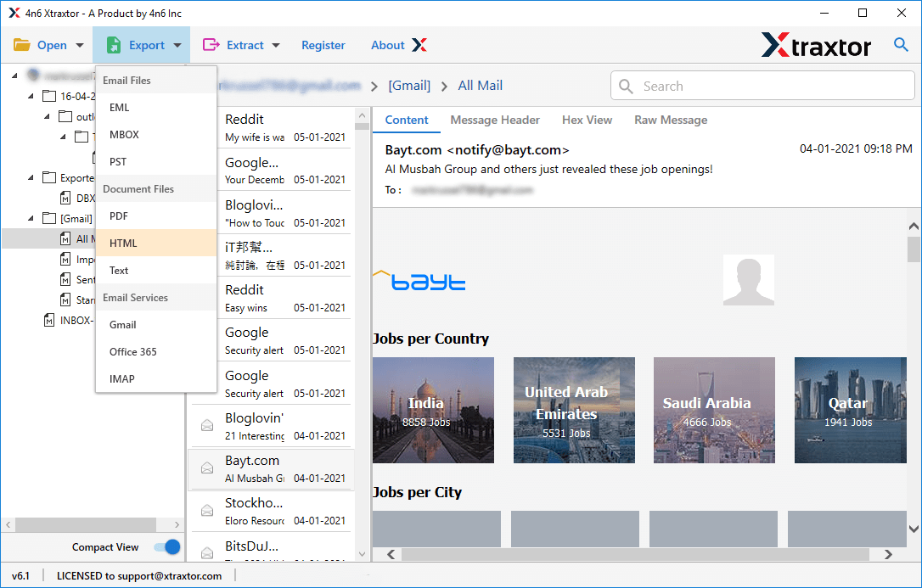Click the [Gmail] breadcrumb link
This screenshot has width=922, height=588.
409,86
